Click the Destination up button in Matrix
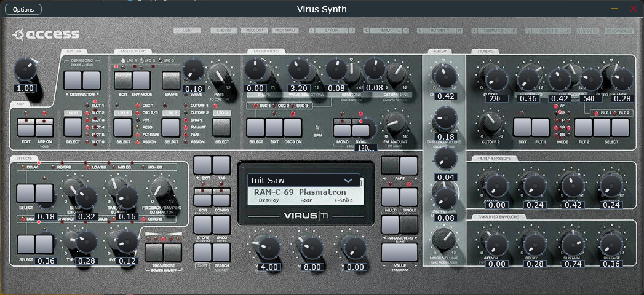644x295 pixels. [x=73, y=80]
